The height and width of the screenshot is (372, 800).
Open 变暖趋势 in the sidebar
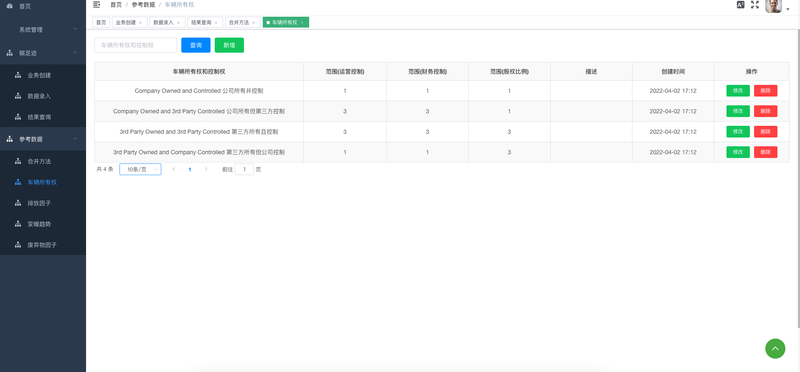43,224
